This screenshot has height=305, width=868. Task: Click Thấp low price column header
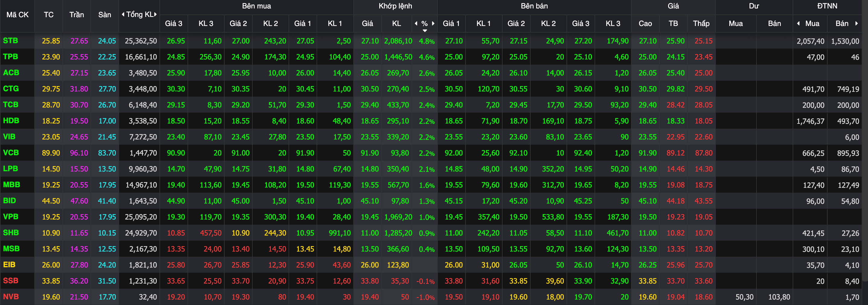tap(701, 23)
